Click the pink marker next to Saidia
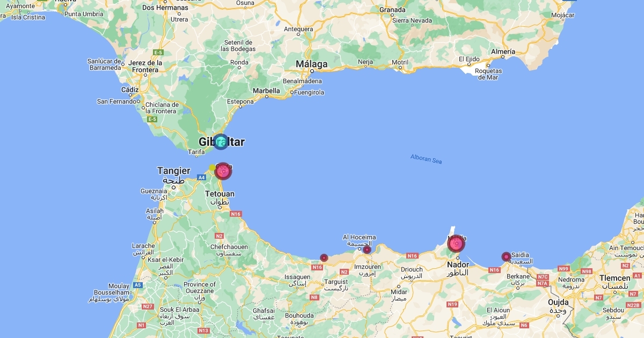This screenshot has height=338, width=644. coord(506,257)
